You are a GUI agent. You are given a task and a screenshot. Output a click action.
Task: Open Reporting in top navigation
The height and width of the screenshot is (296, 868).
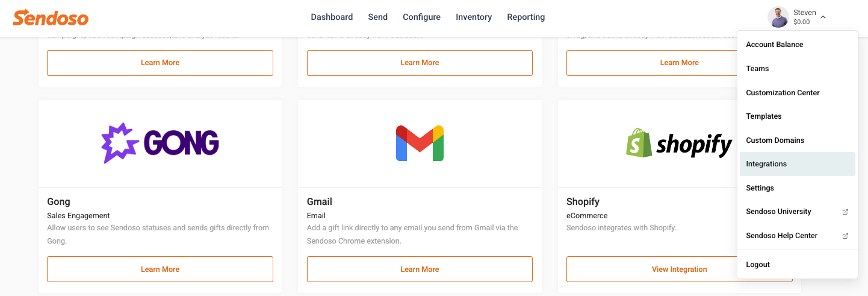point(526,17)
